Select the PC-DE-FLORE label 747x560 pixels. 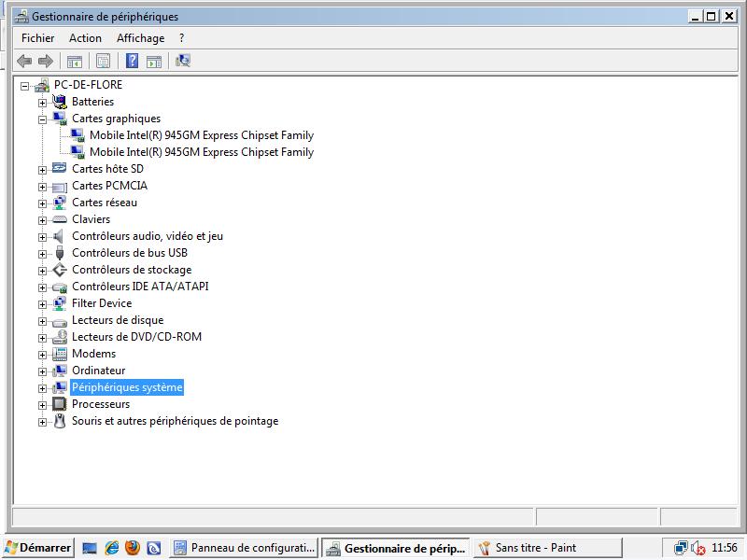click(88, 85)
